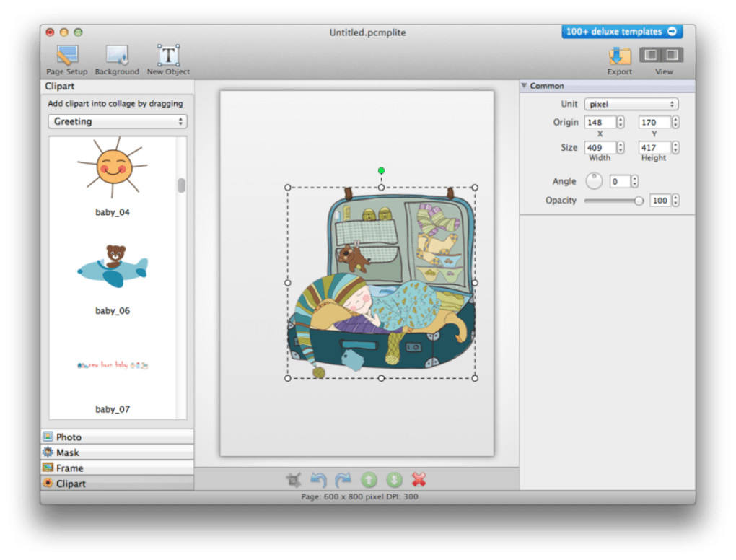Toggle right panel view button
736x560 pixels.
click(x=672, y=55)
